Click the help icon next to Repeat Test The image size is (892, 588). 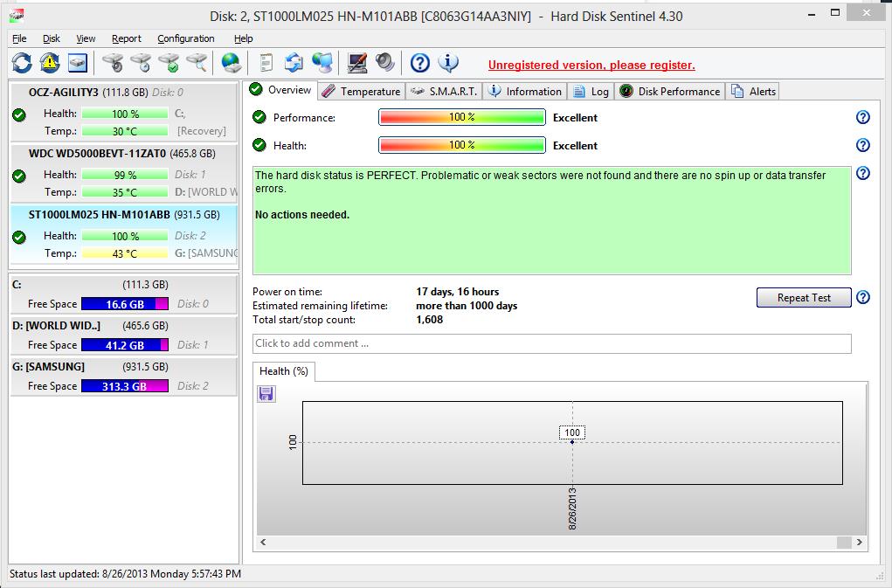[x=862, y=297]
